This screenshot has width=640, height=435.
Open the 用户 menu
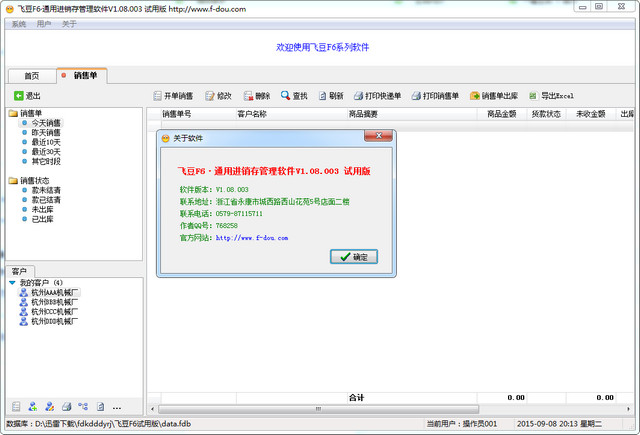pyautogui.click(x=44, y=24)
